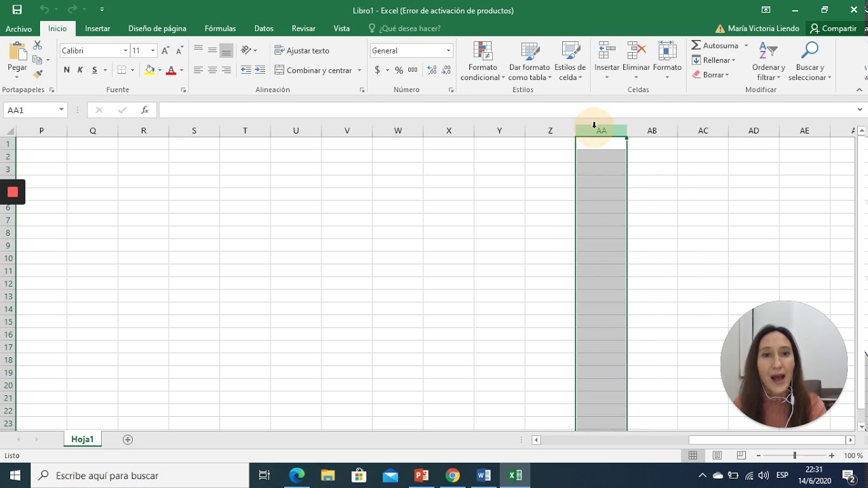Click the Insert Function fx icon
The width and height of the screenshot is (868, 488).
coord(144,110)
